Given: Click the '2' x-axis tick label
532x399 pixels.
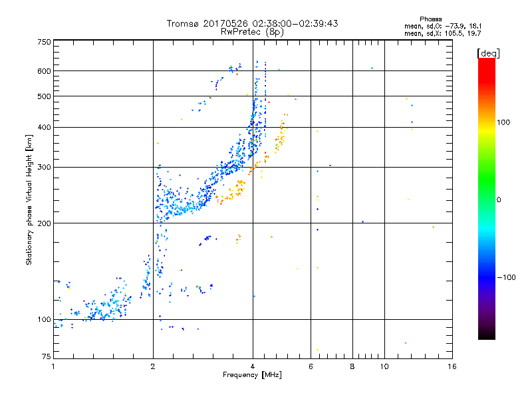Looking at the screenshot, I should 153,366.
